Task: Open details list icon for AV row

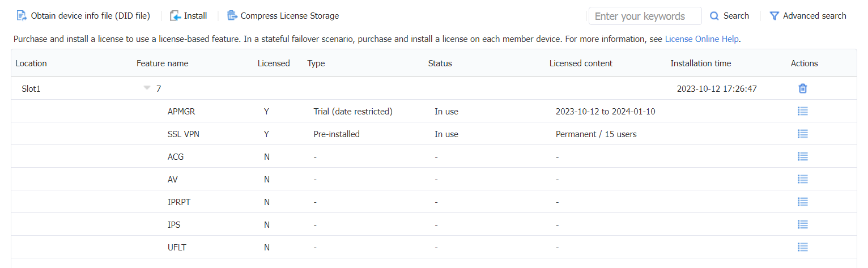Action: [802, 179]
